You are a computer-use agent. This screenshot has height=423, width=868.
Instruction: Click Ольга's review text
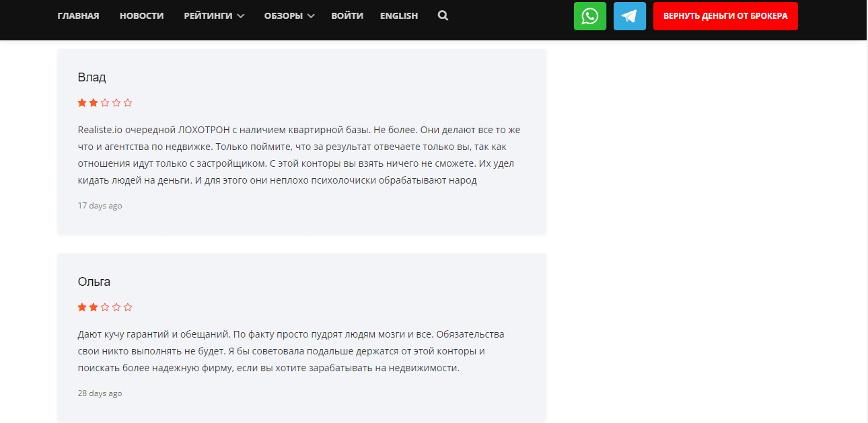point(289,351)
